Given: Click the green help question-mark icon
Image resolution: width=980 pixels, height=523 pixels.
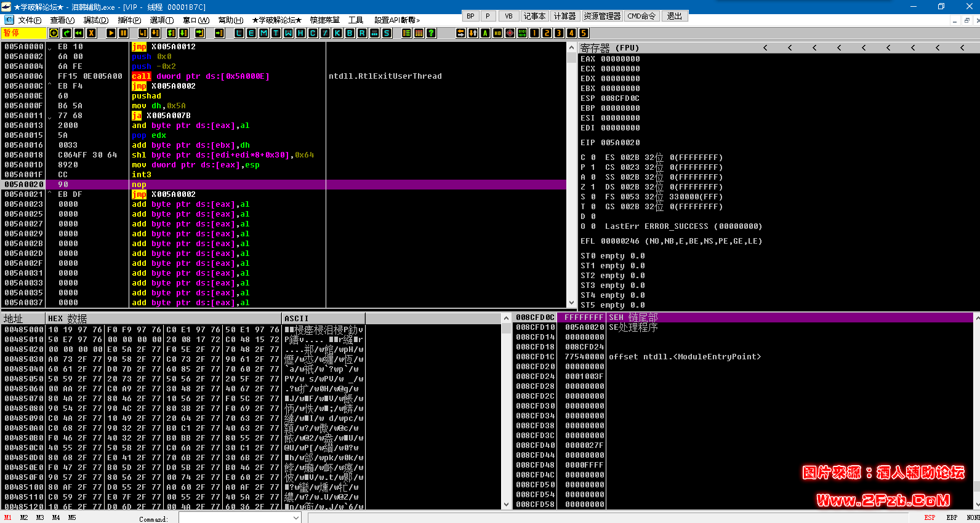Looking at the screenshot, I should tap(431, 33).
